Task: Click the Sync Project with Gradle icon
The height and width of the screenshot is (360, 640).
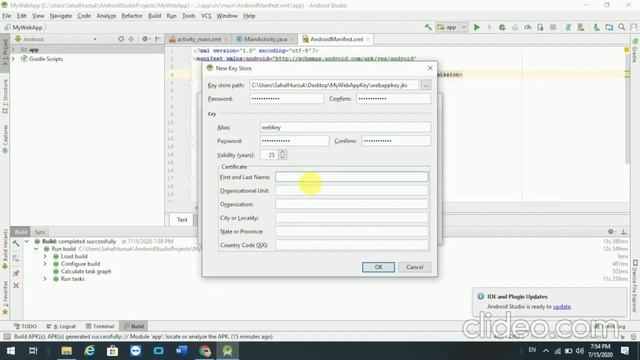Action: pos(568,27)
